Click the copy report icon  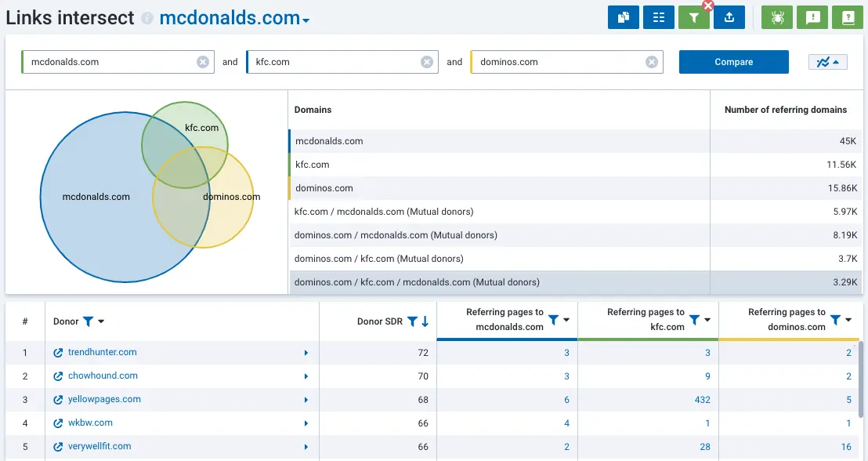[624, 16]
